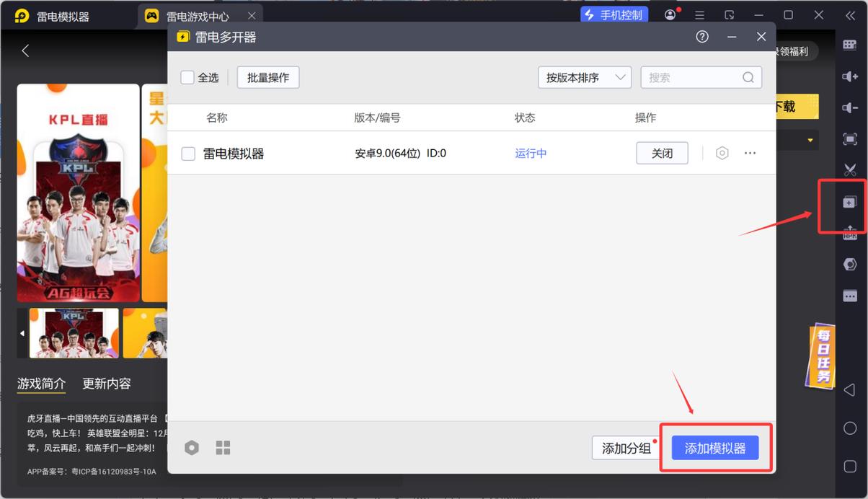Click the Android home circle button
The width and height of the screenshot is (868, 499).
tap(849, 428)
